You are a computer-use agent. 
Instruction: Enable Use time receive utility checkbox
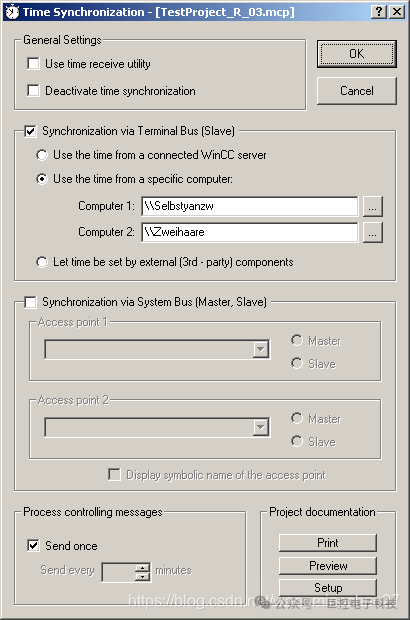click(x=34, y=64)
